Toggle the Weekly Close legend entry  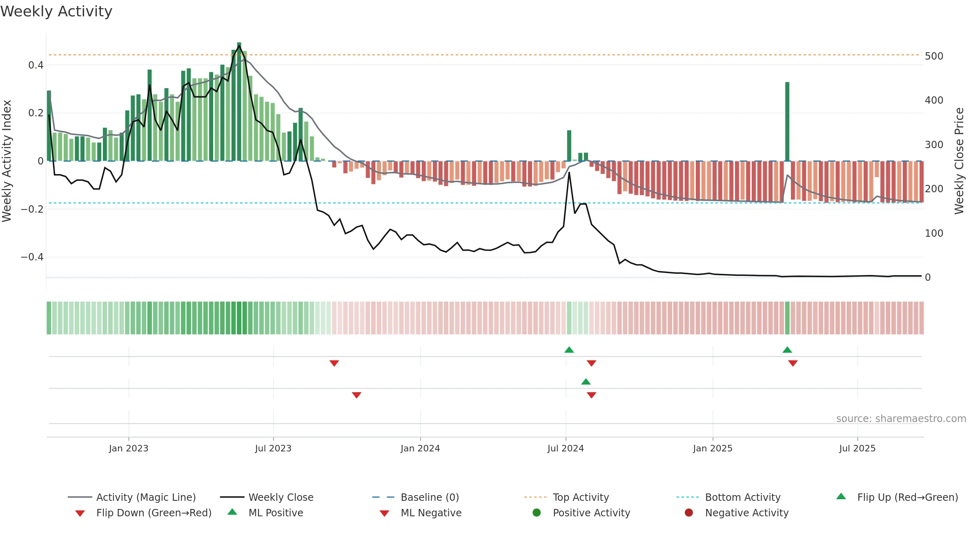pos(267,497)
